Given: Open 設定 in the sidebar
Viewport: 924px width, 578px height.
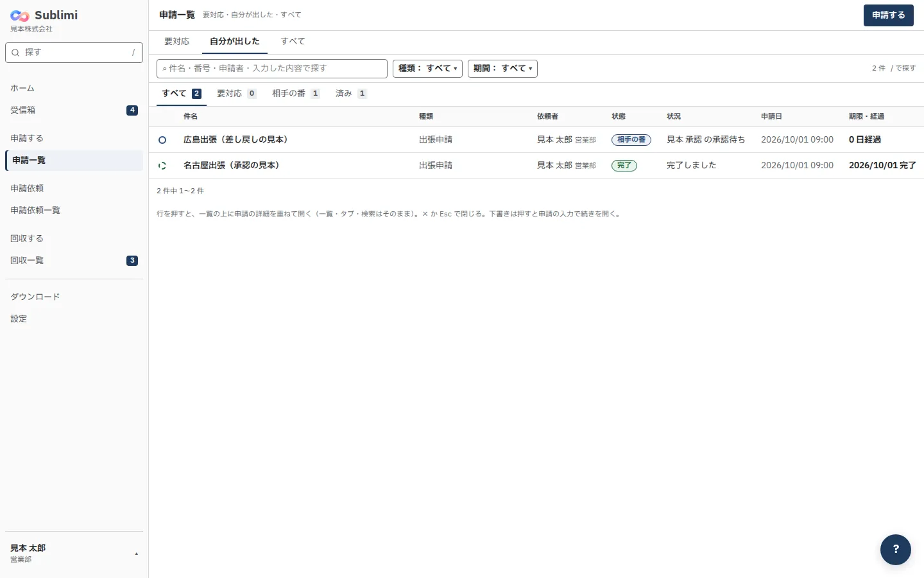Looking at the screenshot, I should coord(74,319).
